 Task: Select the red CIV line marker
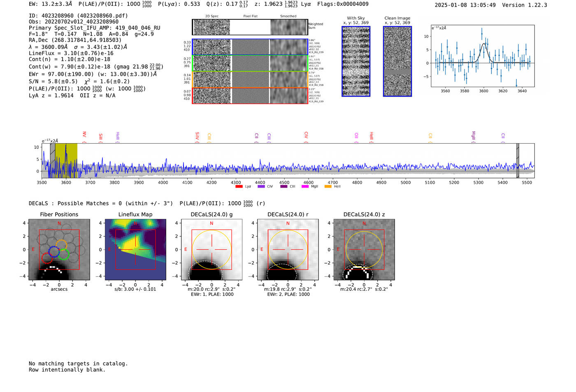pos(306,137)
